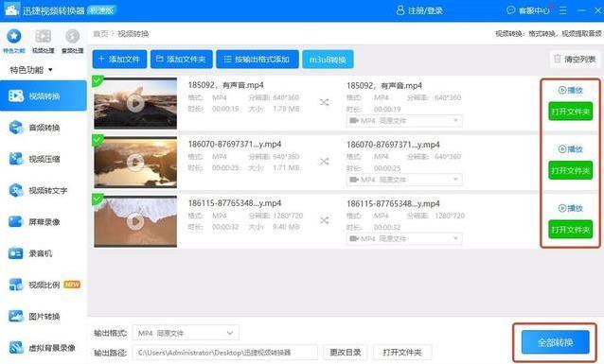
Task: Play thumbnail of 186070 video
Action: point(135,162)
